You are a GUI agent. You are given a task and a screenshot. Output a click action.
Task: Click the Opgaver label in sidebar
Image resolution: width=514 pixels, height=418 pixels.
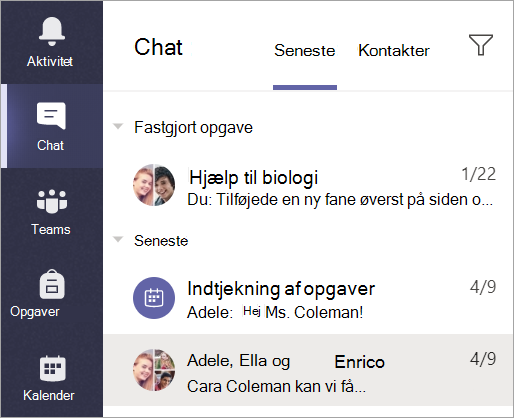pos(35,312)
